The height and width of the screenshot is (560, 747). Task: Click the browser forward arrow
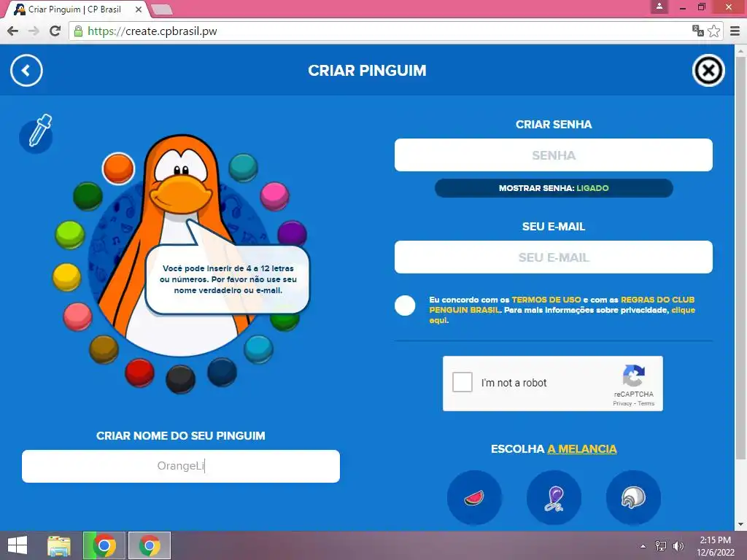click(x=34, y=31)
